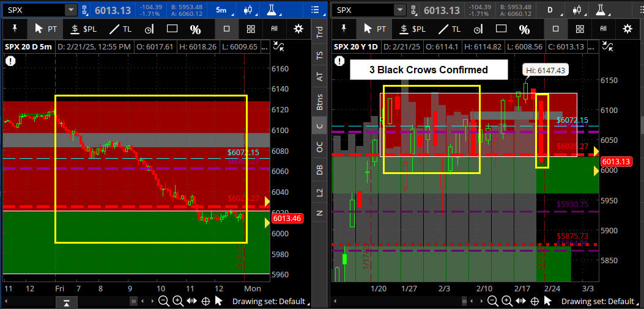Image resolution: width=644 pixels, height=309 pixels.
Task: Select TL trendline button on right chart
Action: click(x=450, y=29)
